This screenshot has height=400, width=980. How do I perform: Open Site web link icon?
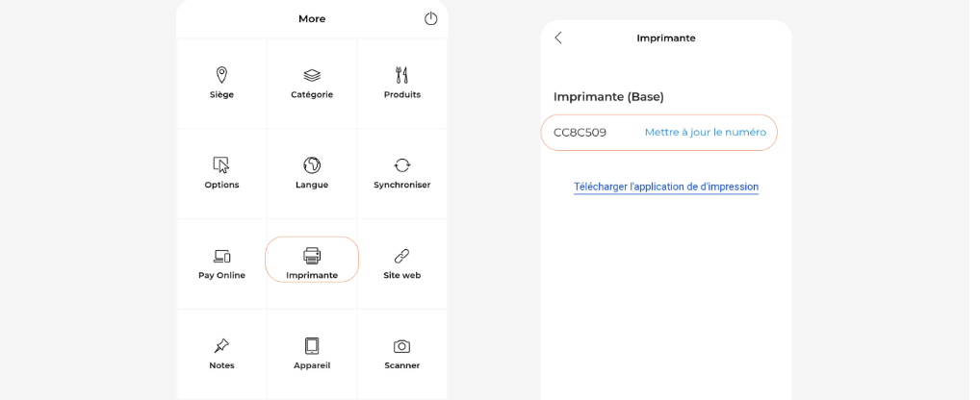[x=402, y=256]
